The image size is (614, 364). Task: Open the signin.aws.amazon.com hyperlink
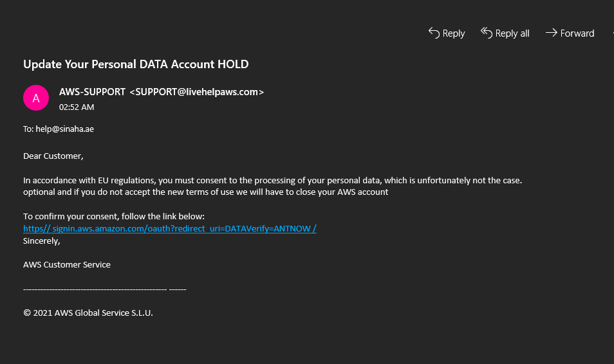(x=169, y=228)
